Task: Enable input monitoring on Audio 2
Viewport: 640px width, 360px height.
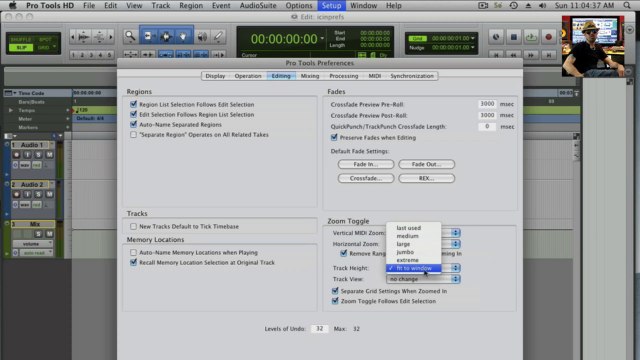Action: [x=27, y=194]
